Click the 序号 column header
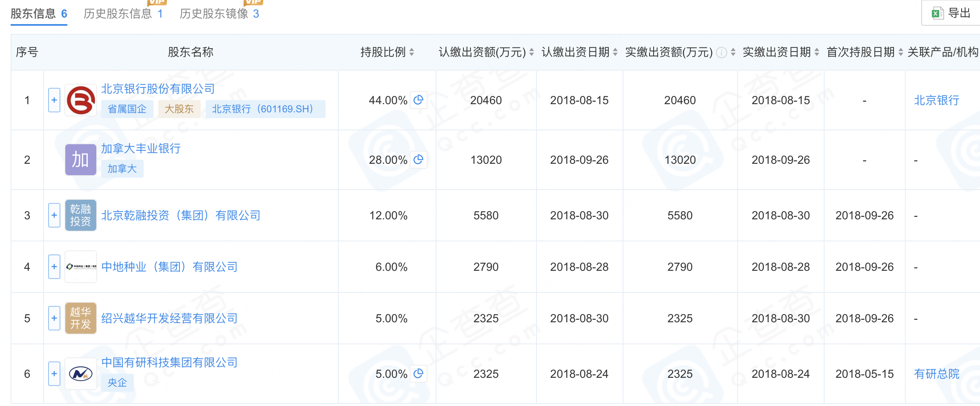The width and height of the screenshot is (980, 406). 27,52
